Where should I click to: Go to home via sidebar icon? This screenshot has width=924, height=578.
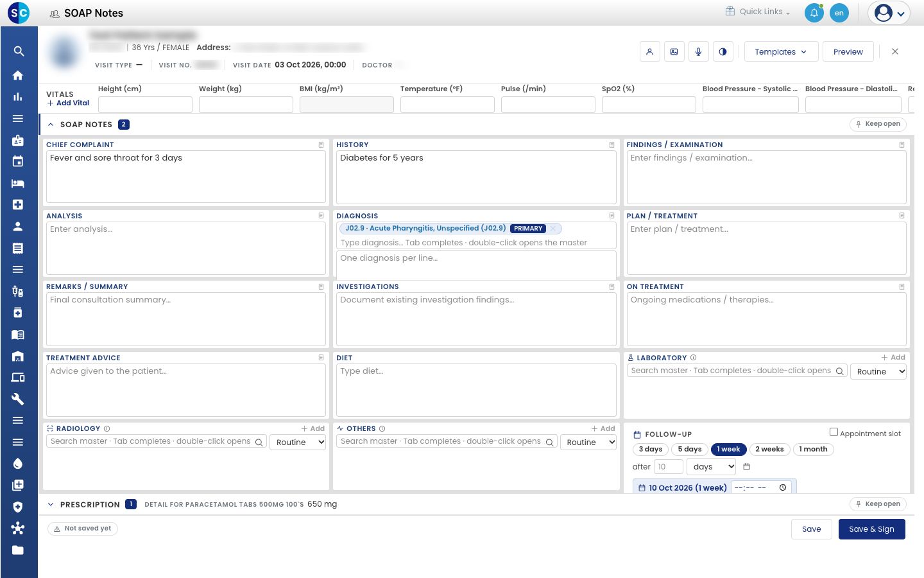click(18, 75)
